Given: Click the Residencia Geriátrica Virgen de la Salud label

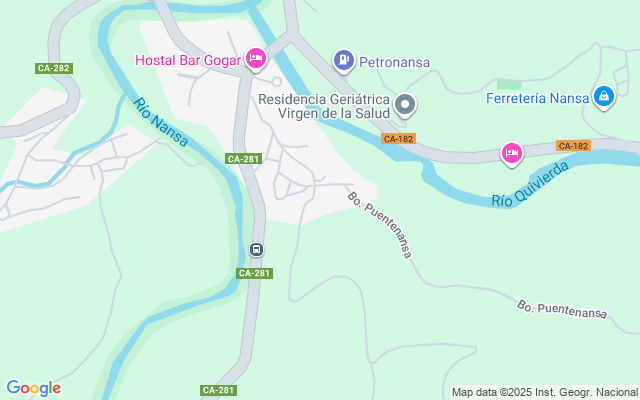Looking at the screenshot, I should click(324, 106).
